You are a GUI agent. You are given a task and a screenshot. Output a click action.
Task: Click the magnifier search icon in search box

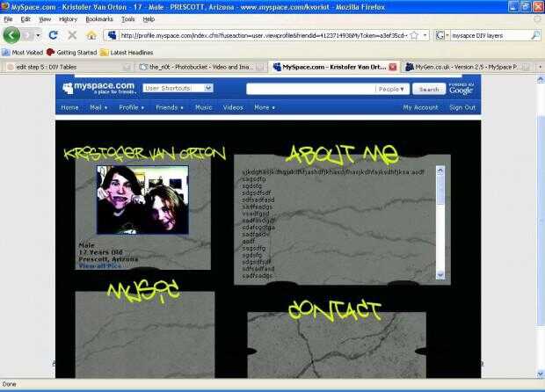pos(536,35)
